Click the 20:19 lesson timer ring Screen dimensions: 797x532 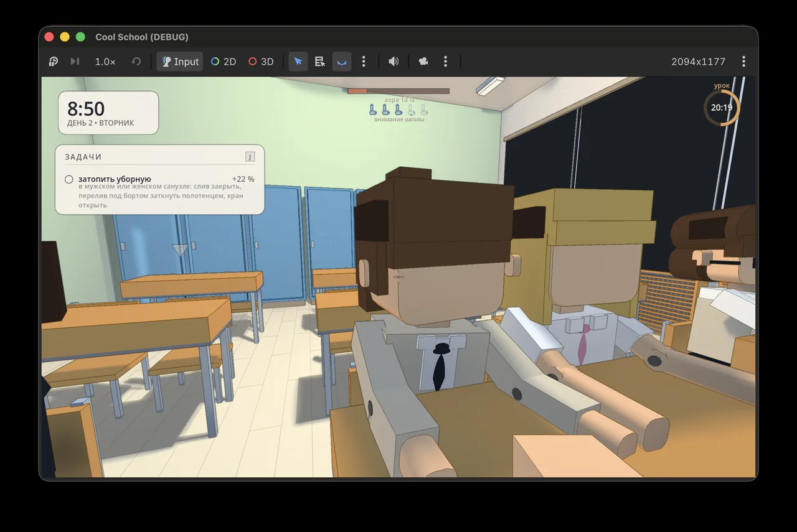click(x=722, y=108)
